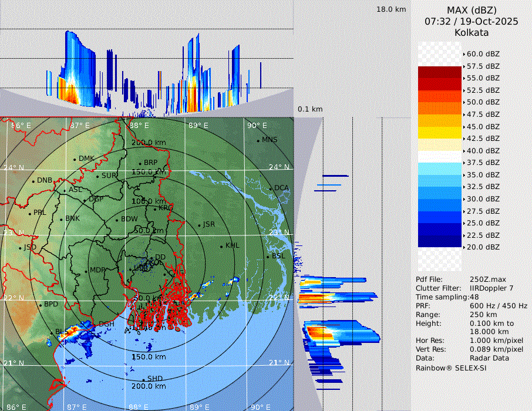Select the DCA station dot
The height and width of the screenshot is (411, 532).
(270, 188)
